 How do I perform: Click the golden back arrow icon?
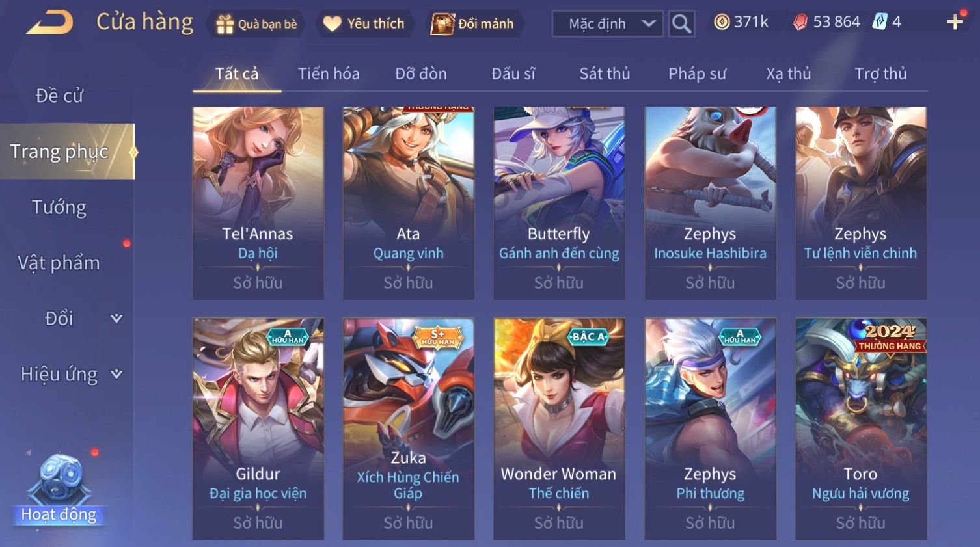pyautogui.click(x=49, y=23)
